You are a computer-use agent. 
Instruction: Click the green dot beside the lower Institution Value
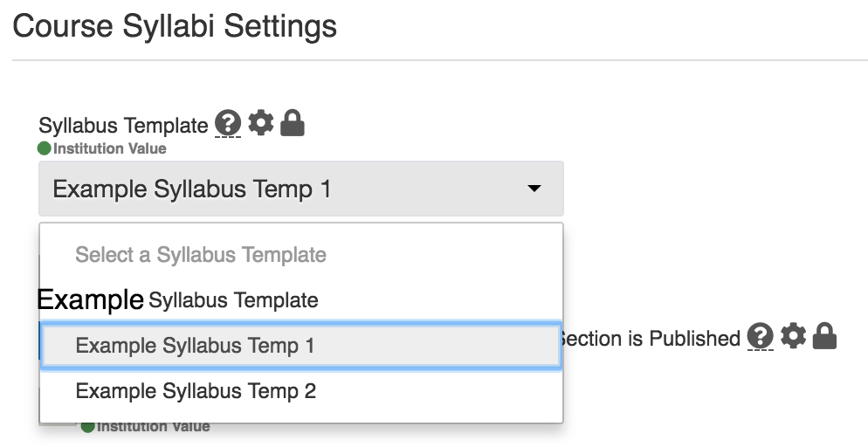click(87, 427)
